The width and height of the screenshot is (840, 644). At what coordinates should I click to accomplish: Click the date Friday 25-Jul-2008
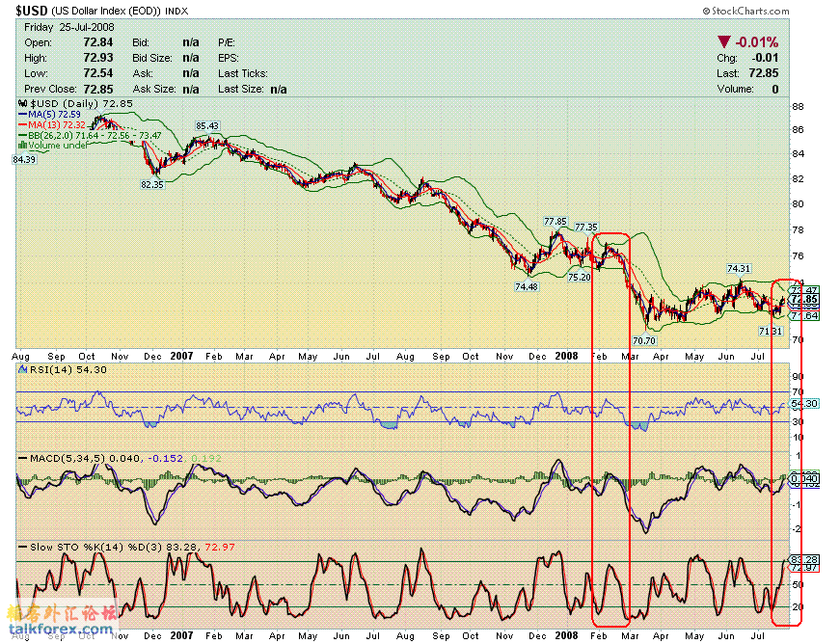69,27
